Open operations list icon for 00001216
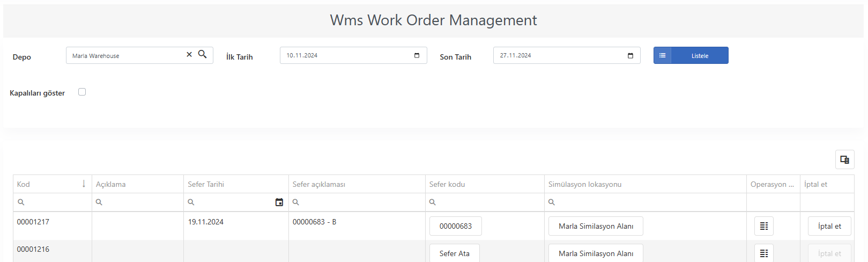This screenshot has height=262, width=868. pyautogui.click(x=764, y=253)
